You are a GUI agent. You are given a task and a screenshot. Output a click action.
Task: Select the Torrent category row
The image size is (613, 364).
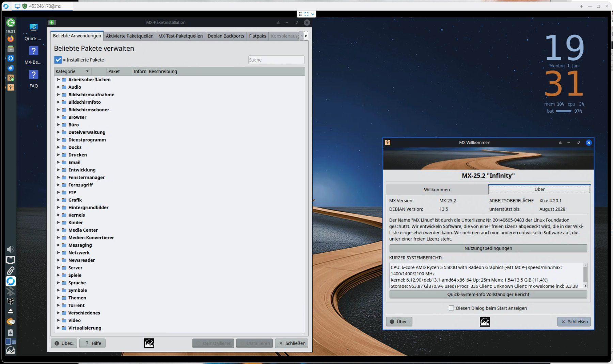(179, 305)
